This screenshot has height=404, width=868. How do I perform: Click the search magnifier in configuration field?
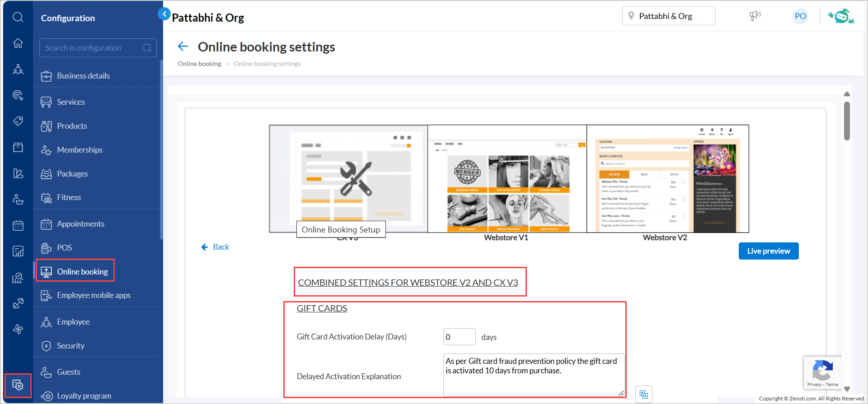coord(147,48)
